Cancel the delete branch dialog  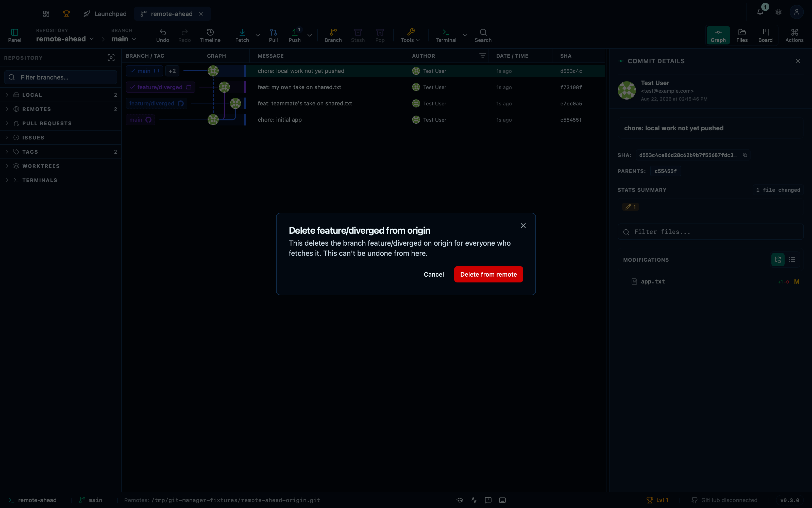point(433,274)
